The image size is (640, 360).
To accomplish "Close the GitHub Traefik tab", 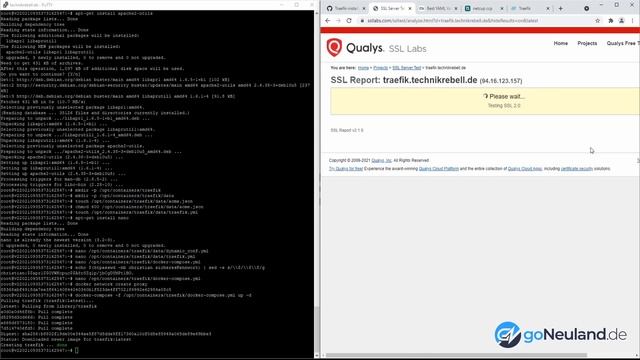I will click(x=364, y=8).
